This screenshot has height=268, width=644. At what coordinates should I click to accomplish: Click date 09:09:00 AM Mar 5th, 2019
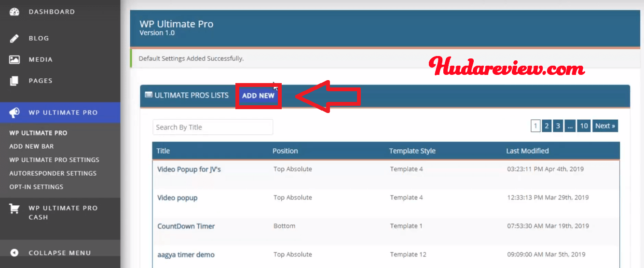(x=546, y=254)
